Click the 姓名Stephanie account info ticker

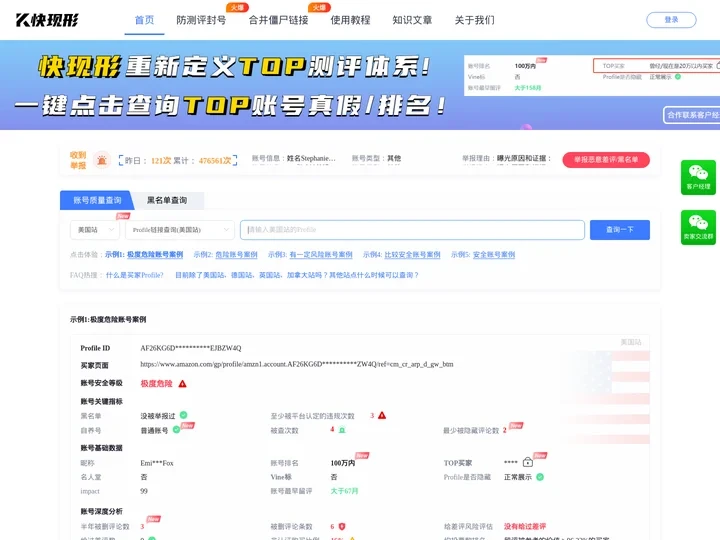pos(294,158)
